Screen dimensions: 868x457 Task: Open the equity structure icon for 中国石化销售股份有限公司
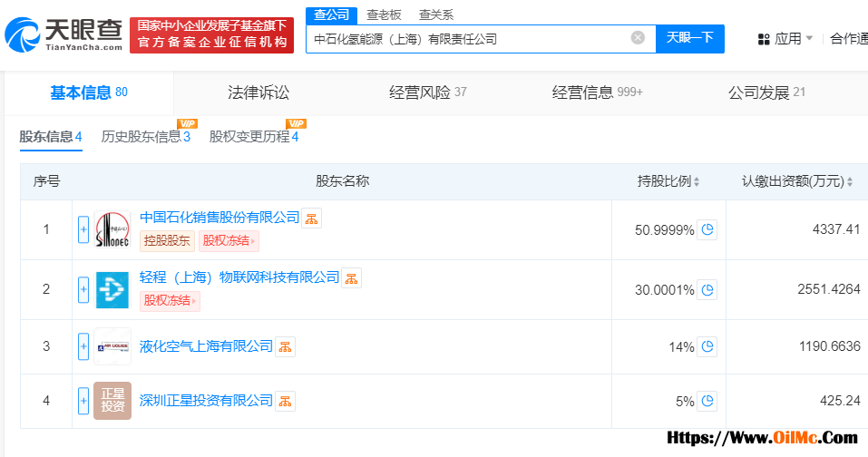(312, 219)
